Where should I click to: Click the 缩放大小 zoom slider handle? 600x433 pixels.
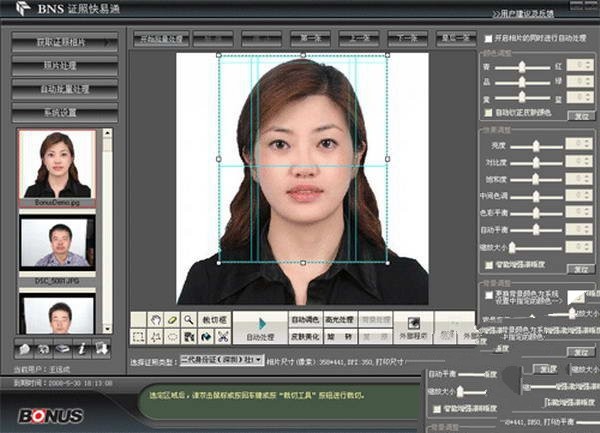click(x=512, y=248)
